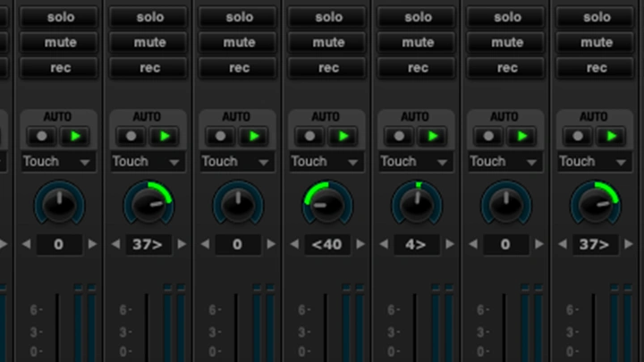Mute the rightmost channel strip
The width and height of the screenshot is (644, 362).
coord(595,42)
